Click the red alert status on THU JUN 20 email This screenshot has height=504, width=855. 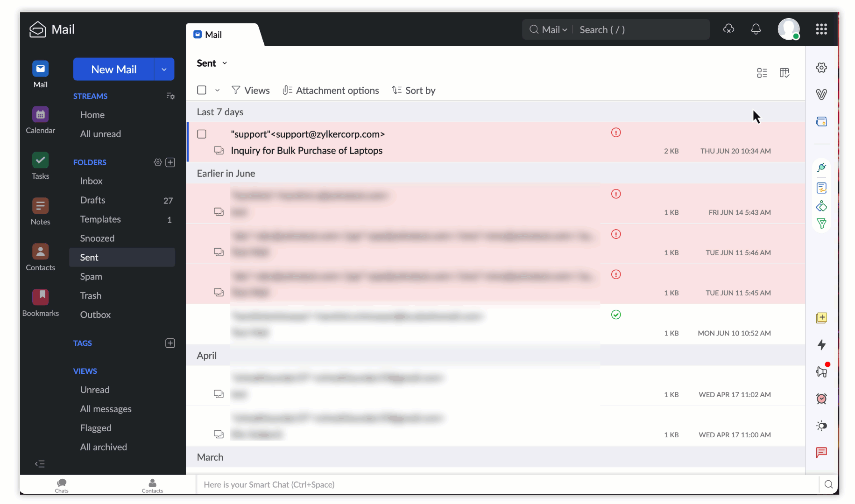pos(616,133)
